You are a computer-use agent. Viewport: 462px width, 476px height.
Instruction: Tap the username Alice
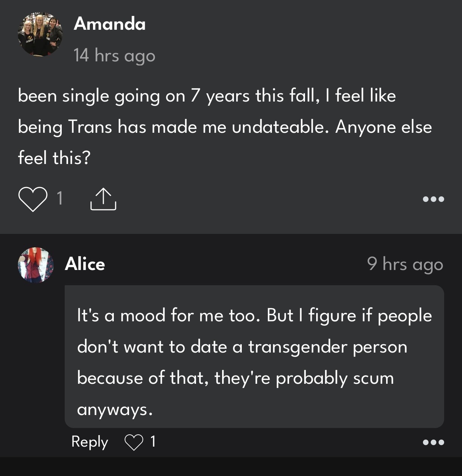tap(85, 264)
